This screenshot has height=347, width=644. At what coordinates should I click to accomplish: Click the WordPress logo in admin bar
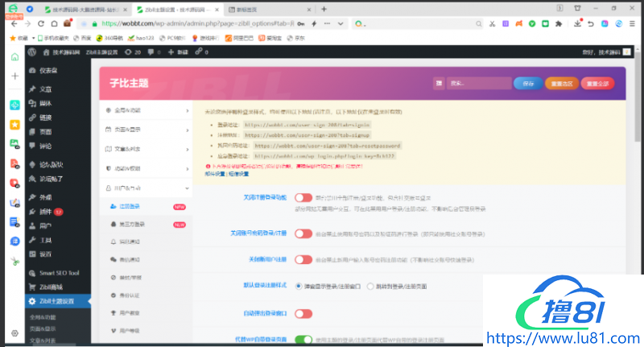click(x=32, y=52)
